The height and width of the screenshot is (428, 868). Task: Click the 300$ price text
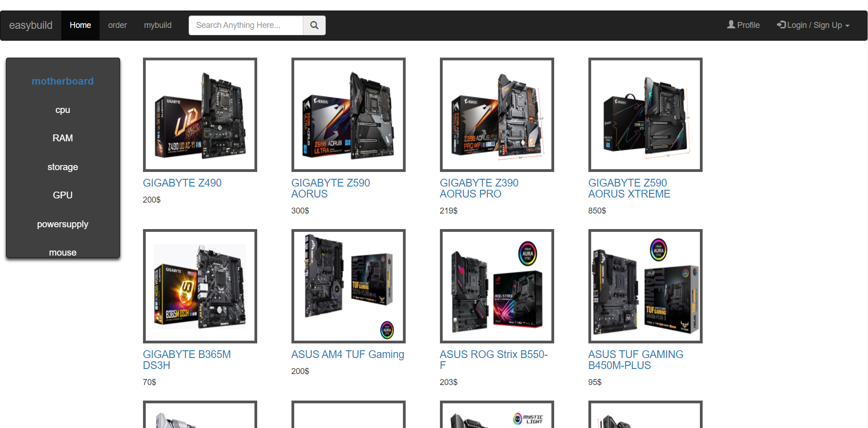point(300,211)
